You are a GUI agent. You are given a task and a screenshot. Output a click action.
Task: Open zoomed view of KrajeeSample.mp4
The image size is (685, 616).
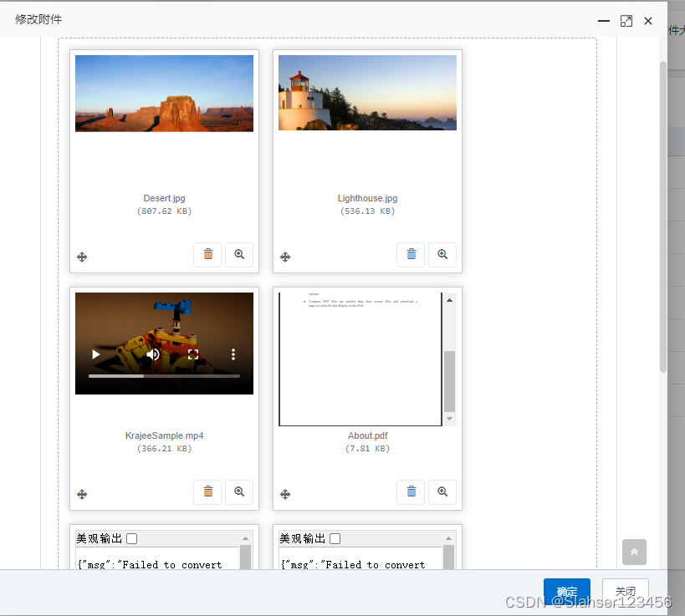[x=239, y=492]
